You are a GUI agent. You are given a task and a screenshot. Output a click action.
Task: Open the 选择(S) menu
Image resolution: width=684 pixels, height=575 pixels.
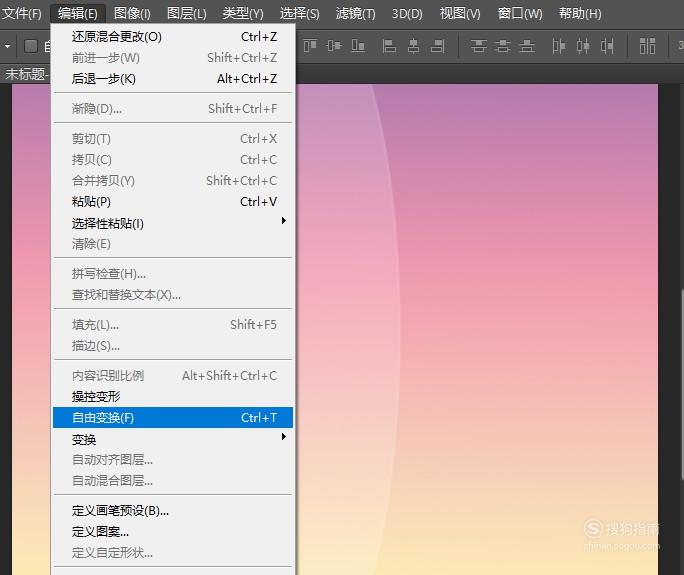[299, 14]
